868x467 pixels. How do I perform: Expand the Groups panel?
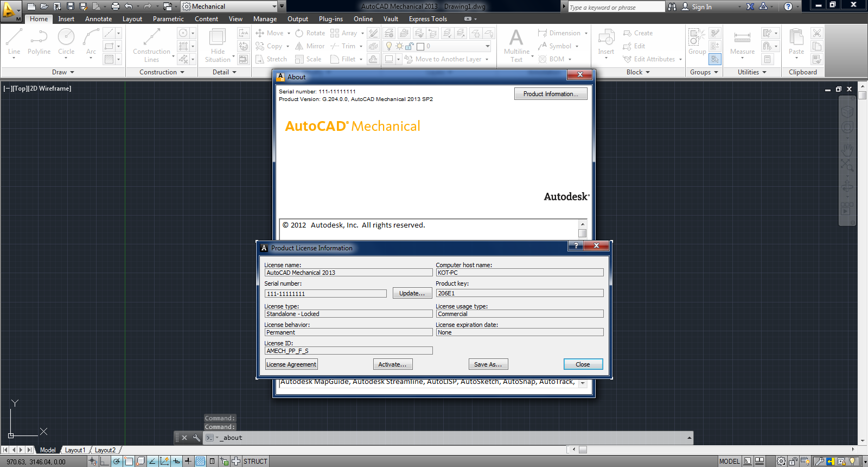(704, 72)
